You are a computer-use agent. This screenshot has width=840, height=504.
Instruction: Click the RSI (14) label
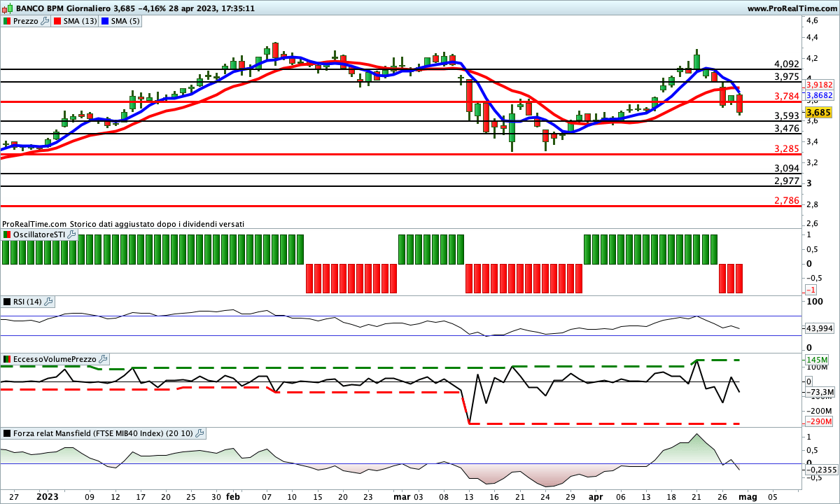[x=27, y=302]
